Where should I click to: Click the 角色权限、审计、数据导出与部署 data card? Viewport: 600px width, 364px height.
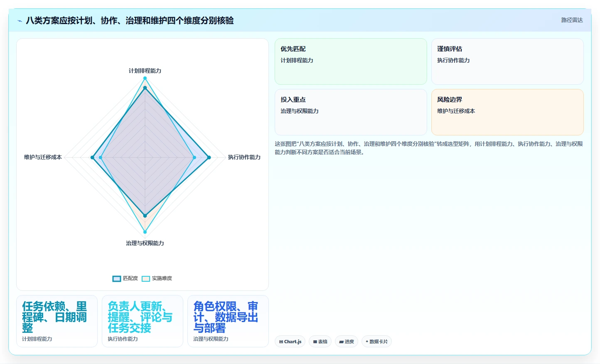point(228,321)
